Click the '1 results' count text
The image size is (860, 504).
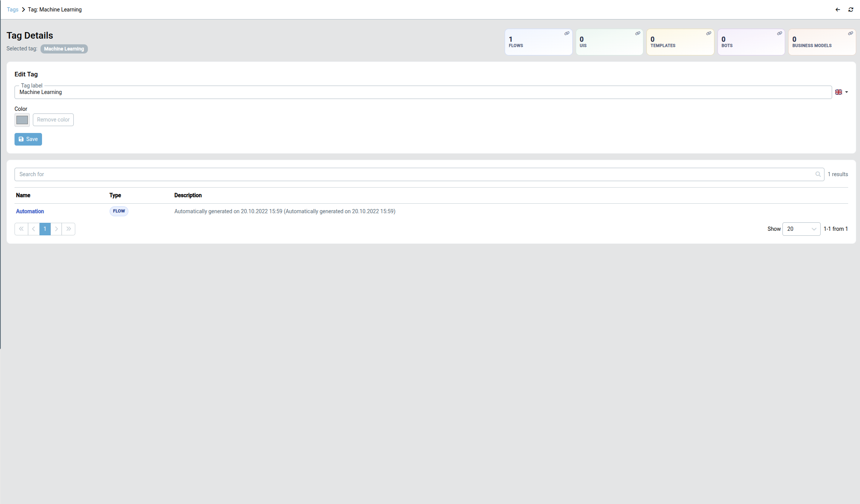tap(838, 174)
